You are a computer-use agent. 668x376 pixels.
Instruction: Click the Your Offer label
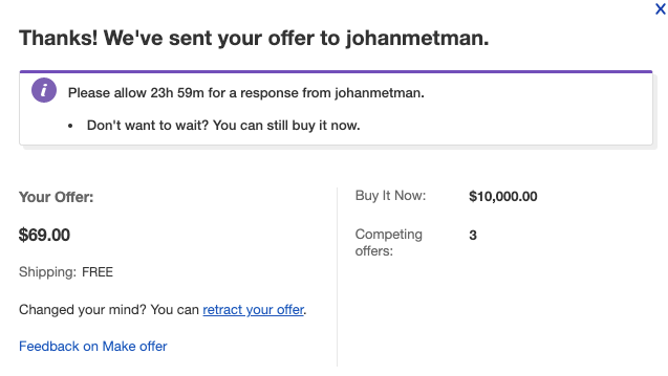point(56,197)
